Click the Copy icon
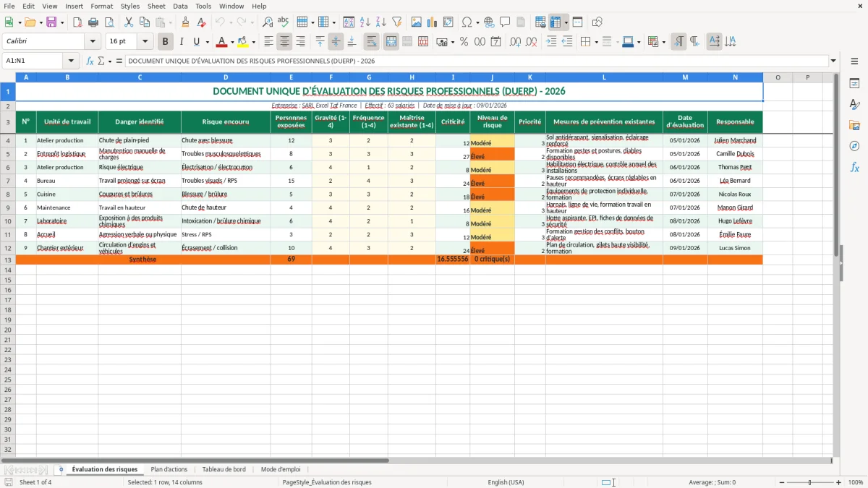 tap(145, 22)
